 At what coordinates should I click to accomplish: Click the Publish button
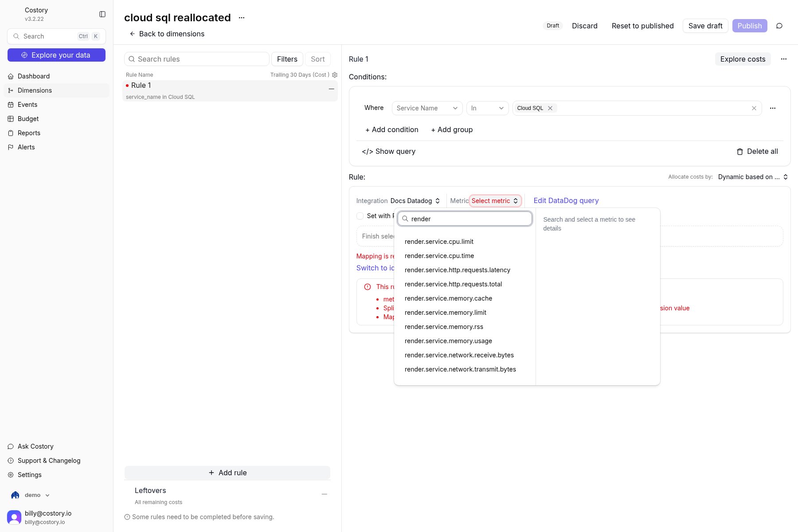pyautogui.click(x=750, y=26)
